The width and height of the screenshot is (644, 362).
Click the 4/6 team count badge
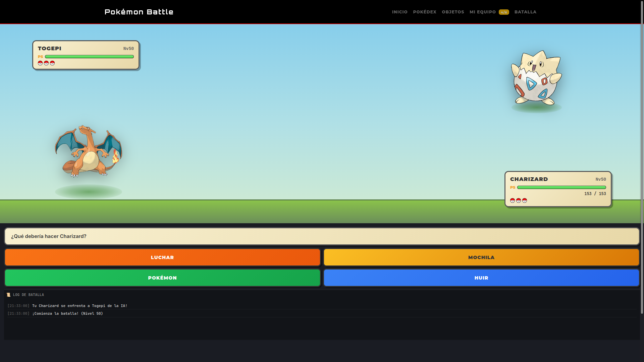(504, 12)
